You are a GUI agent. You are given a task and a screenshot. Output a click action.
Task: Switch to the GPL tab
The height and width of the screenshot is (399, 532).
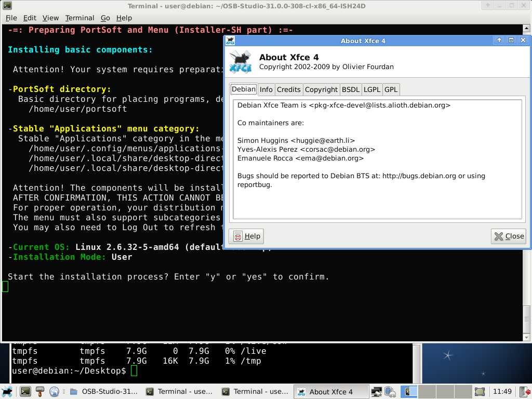(x=391, y=89)
